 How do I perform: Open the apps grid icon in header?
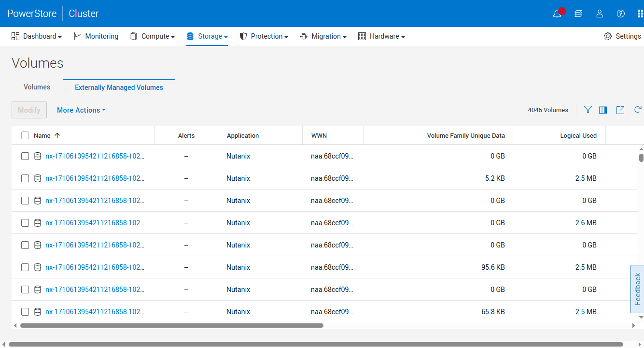641,14
